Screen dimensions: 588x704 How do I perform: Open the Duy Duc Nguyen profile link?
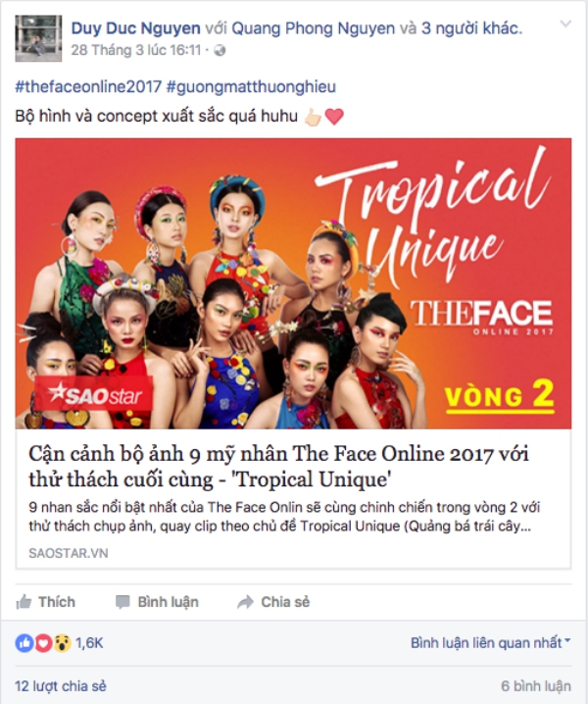click(x=135, y=28)
